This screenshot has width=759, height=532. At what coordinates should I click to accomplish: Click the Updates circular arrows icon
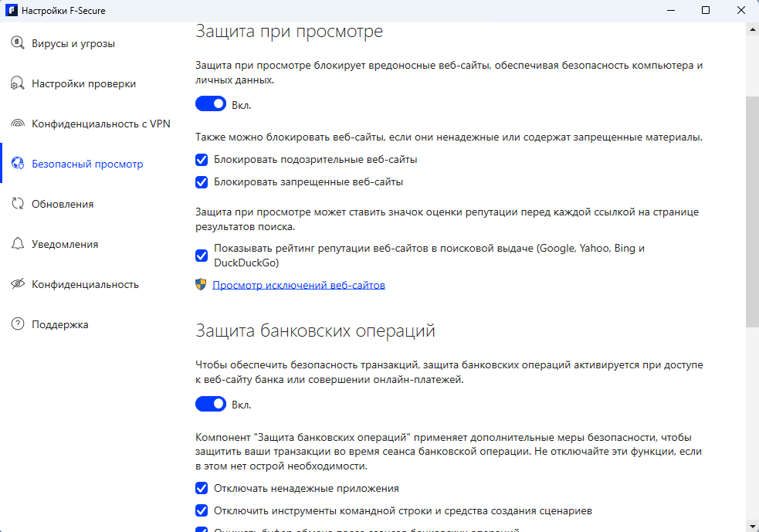coord(18,204)
